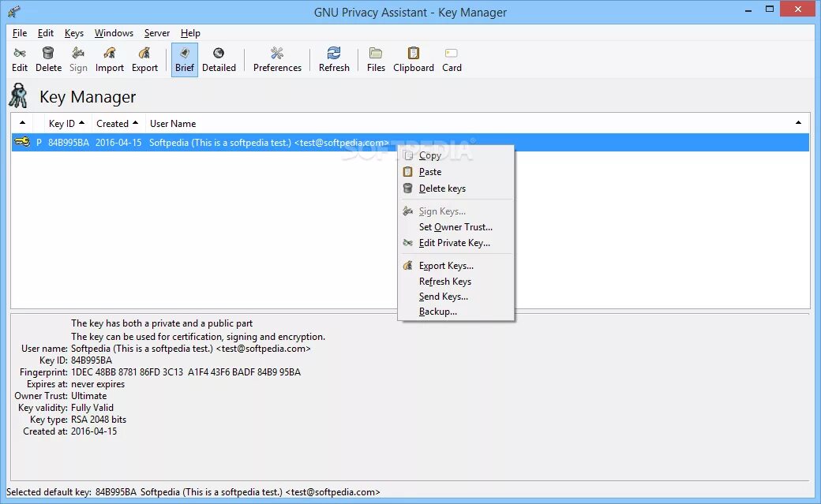Open the Windows menu
The image size is (821, 504).
point(114,33)
